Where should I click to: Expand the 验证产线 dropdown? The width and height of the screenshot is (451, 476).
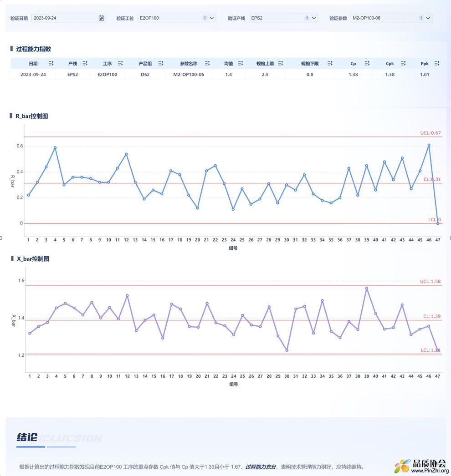click(x=314, y=18)
